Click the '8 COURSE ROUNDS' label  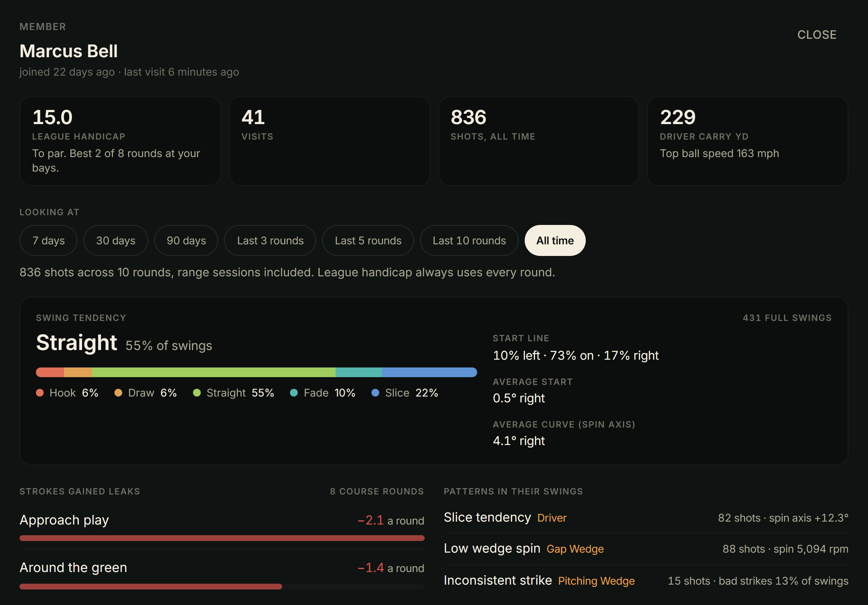377,491
